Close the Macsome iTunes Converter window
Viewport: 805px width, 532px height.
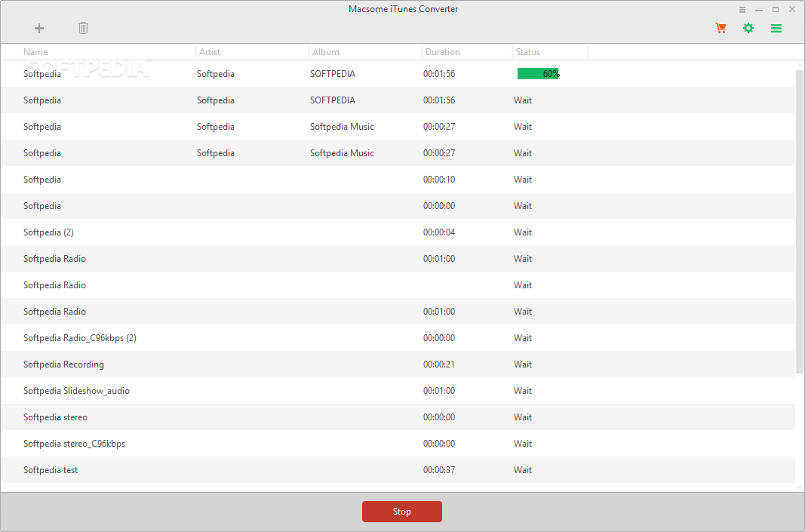(792, 9)
